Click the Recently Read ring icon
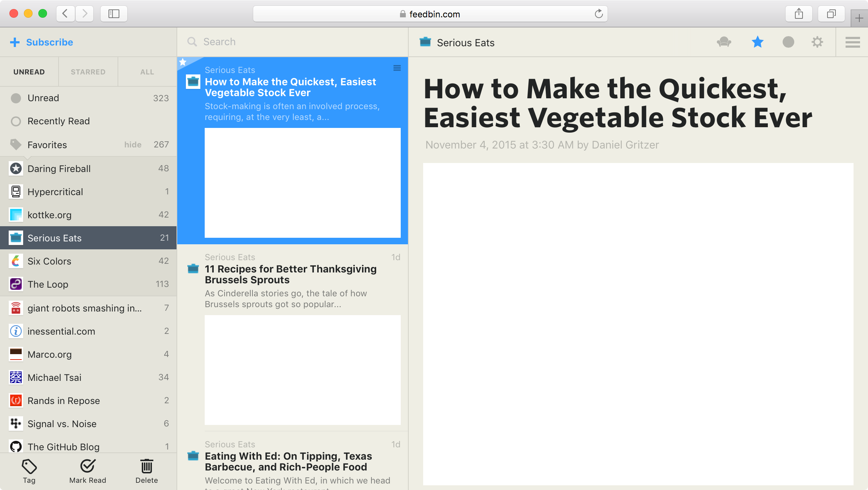The width and height of the screenshot is (868, 490). (16, 121)
